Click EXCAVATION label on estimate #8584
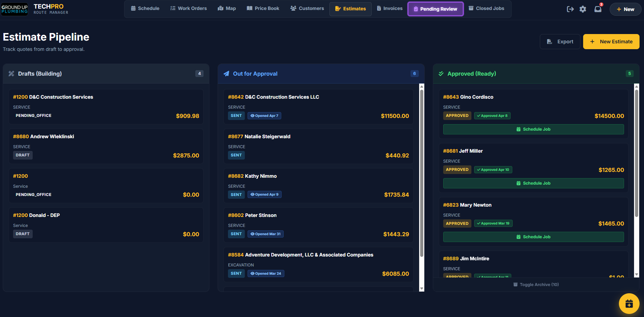Screen dimensions: 644x317 pos(241,265)
